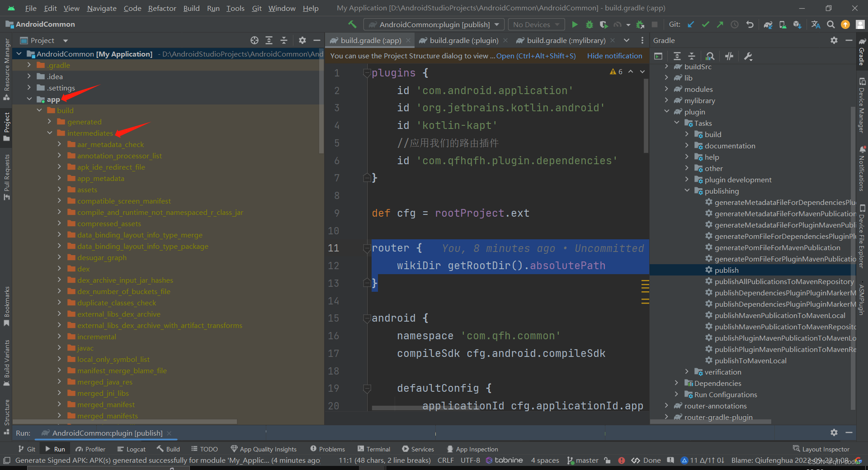Image resolution: width=868 pixels, height=470 pixels.
Task: Open the SDK Manager icon
Action: click(x=797, y=24)
